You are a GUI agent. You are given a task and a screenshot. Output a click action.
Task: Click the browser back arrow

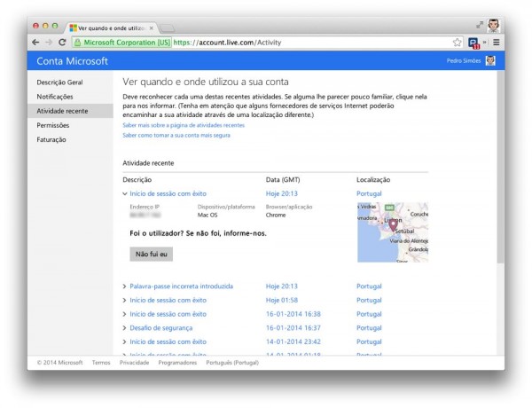[x=35, y=43]
